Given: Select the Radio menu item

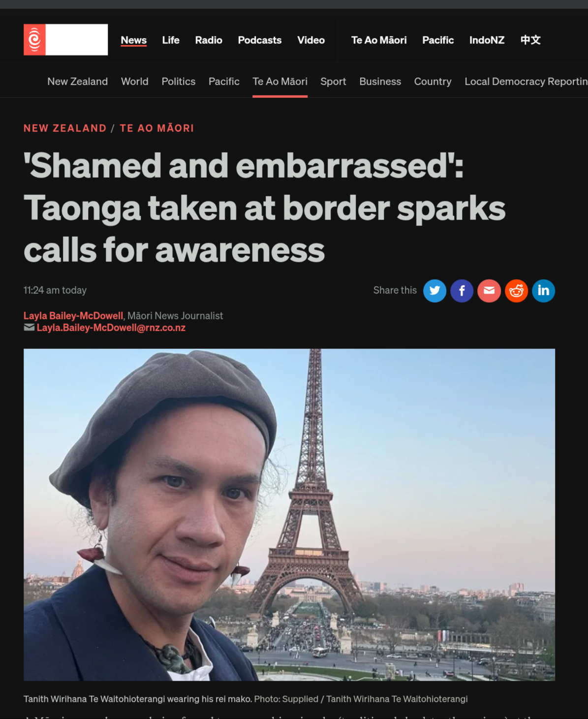Looking at the screenshot, I should (209, 40).
